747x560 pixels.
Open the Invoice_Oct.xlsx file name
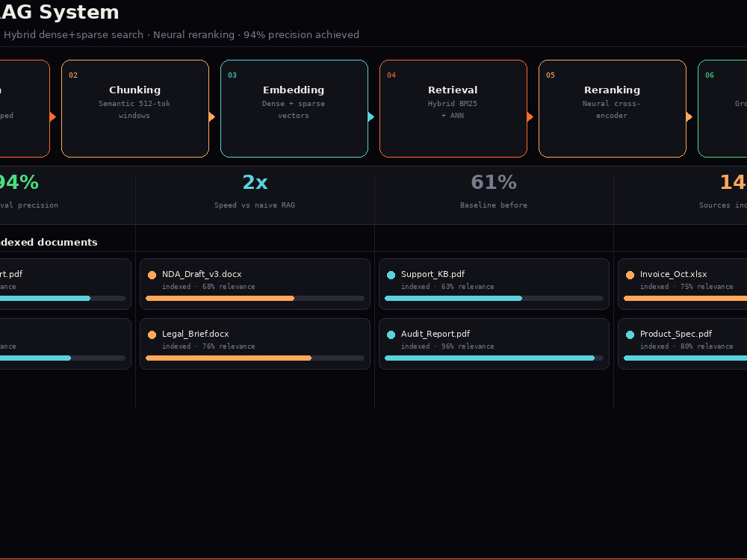tap(673, 274)
